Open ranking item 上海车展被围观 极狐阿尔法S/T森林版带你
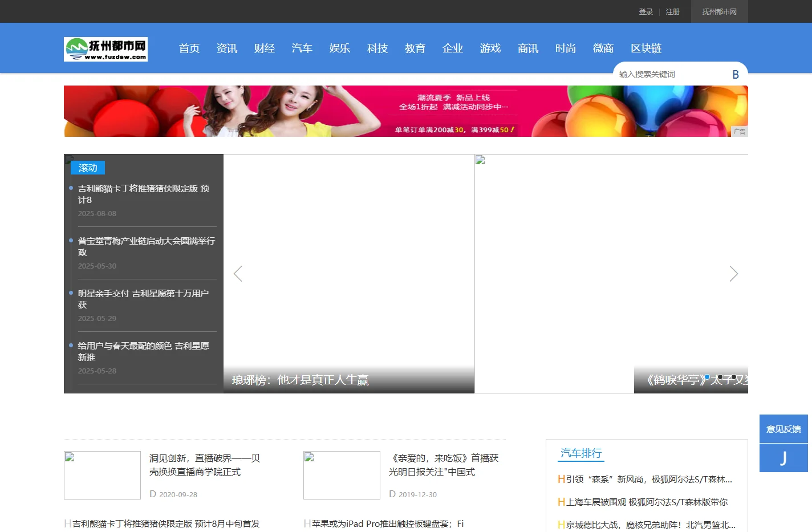Screen dimensions: 812x532 pyautogui.click(x=647, y=502)
